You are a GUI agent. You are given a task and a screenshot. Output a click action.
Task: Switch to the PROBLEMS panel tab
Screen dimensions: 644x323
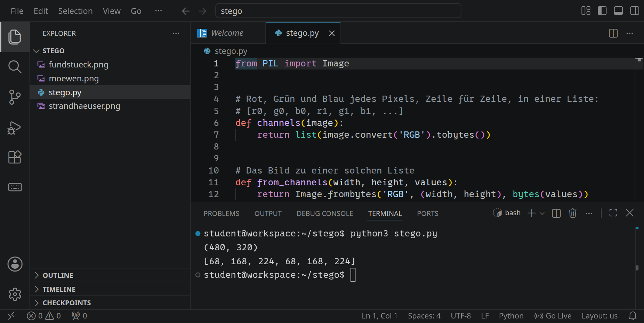[222, 213]
